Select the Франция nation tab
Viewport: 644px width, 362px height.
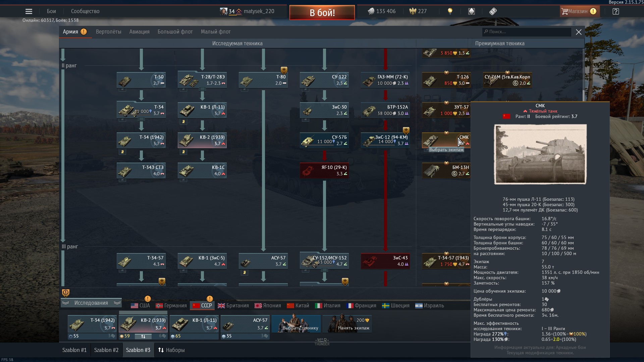pos(361,306)
